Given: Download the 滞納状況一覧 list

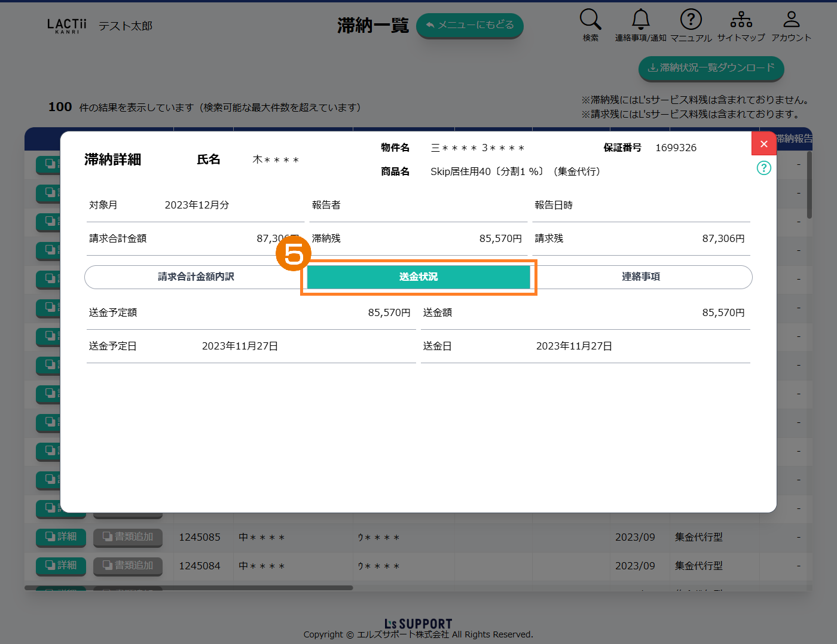Looking at the screenshot, I should tap(711, 68).
